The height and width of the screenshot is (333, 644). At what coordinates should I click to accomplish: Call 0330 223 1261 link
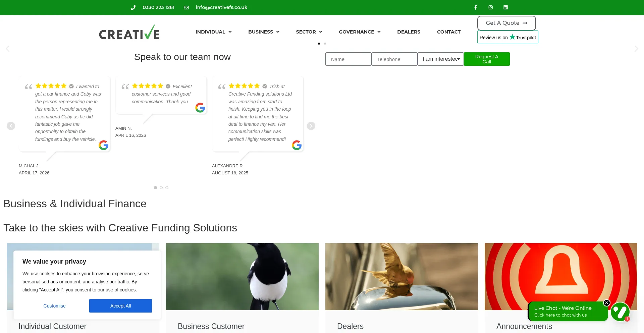click(x=159, y=7)
